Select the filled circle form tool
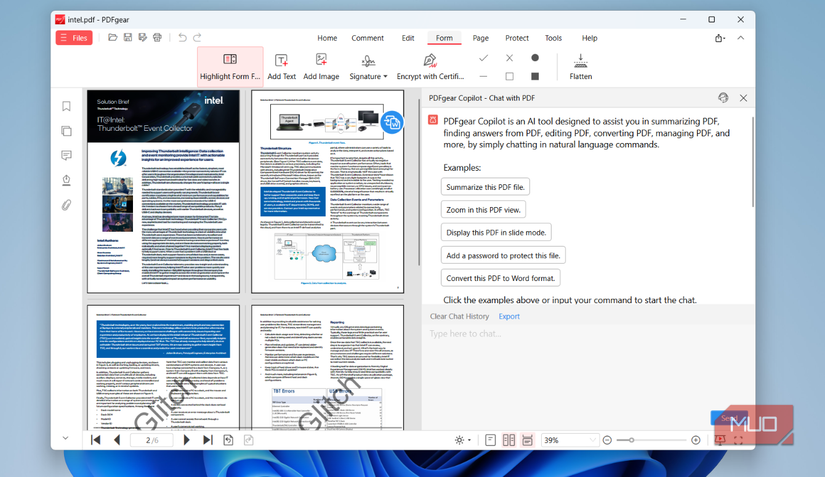Viewport: 825px width, 477px height. coord(535,58)
